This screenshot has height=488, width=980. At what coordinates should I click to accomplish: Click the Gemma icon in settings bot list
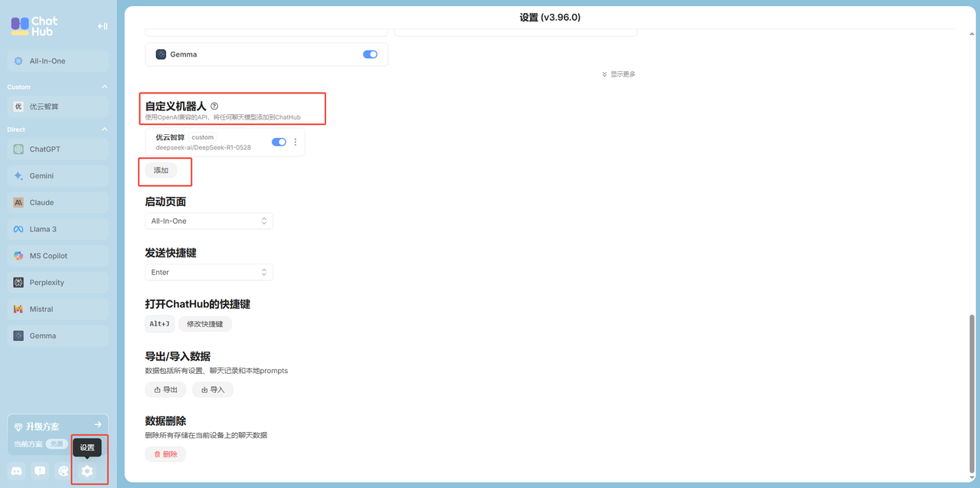[x=161, y=54]
